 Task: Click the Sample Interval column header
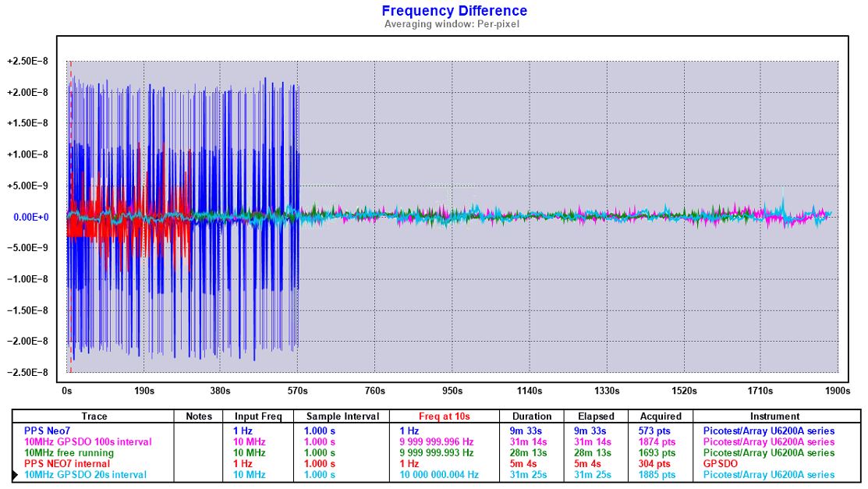pyautogui.click(x=342, y=416)
